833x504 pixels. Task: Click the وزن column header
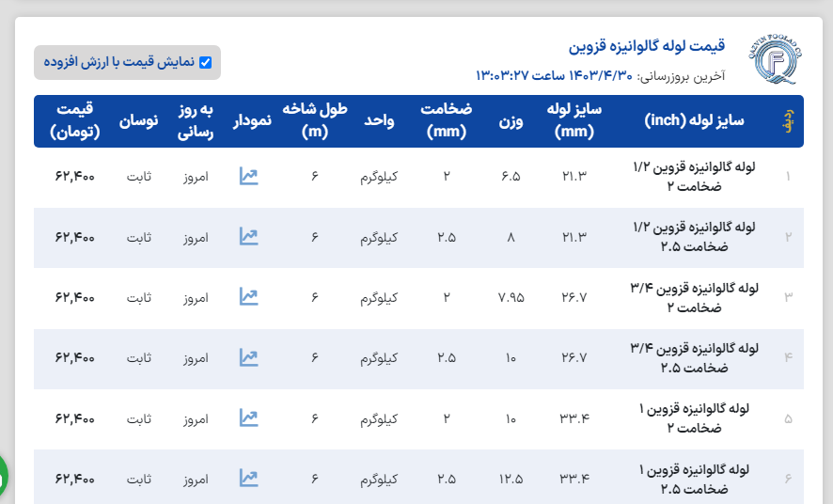511,121
